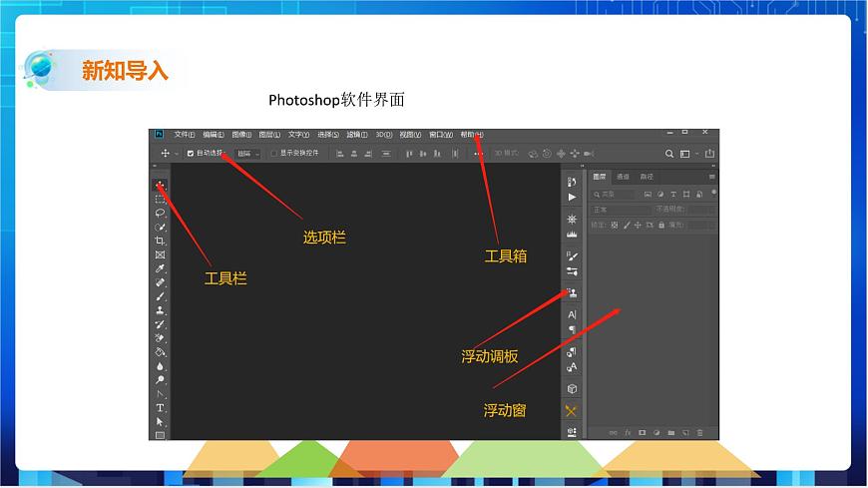Select the Eyedropper tool
868x488 pixels.
160,268
